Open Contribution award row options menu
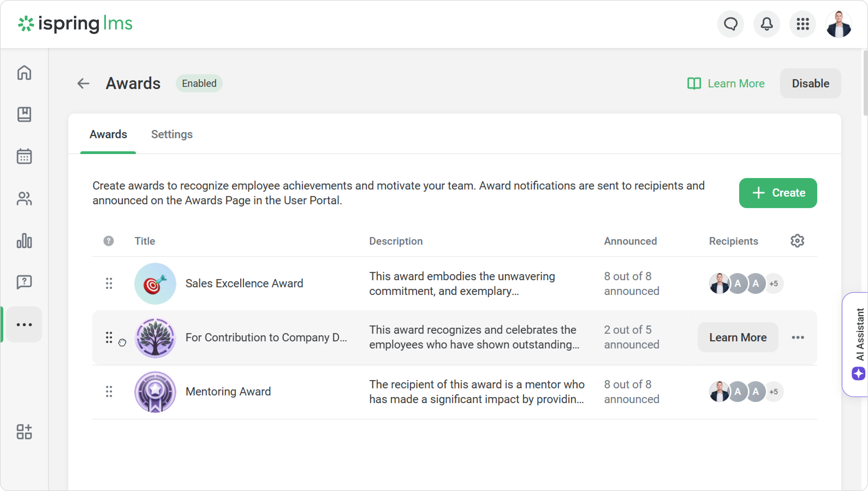This screenshot has height=491, width=868. click(x=798, y=338)
